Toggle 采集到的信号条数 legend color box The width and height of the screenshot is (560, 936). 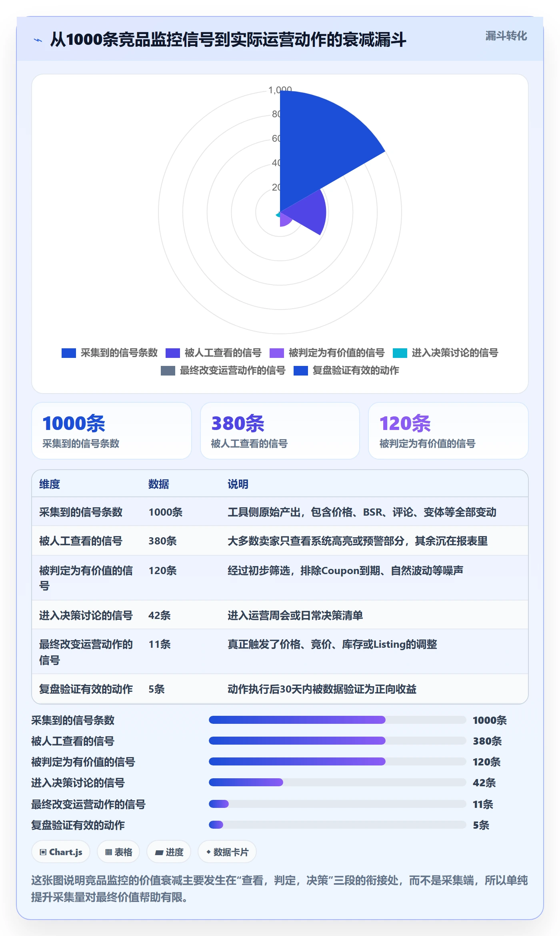coord(69,353)
